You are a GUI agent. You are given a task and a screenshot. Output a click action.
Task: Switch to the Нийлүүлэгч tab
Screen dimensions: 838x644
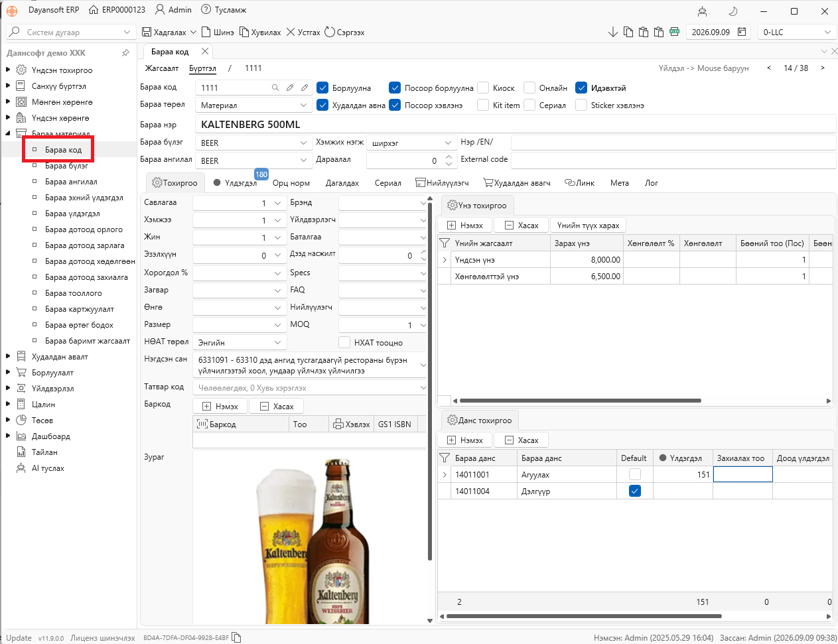pos(442,182)
